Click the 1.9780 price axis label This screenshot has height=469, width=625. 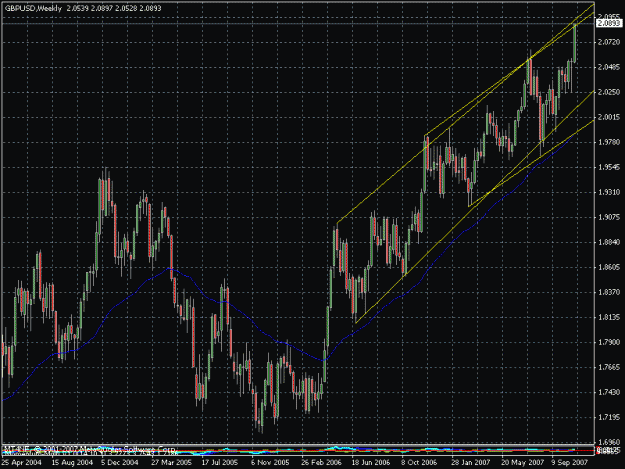[609, 142]
